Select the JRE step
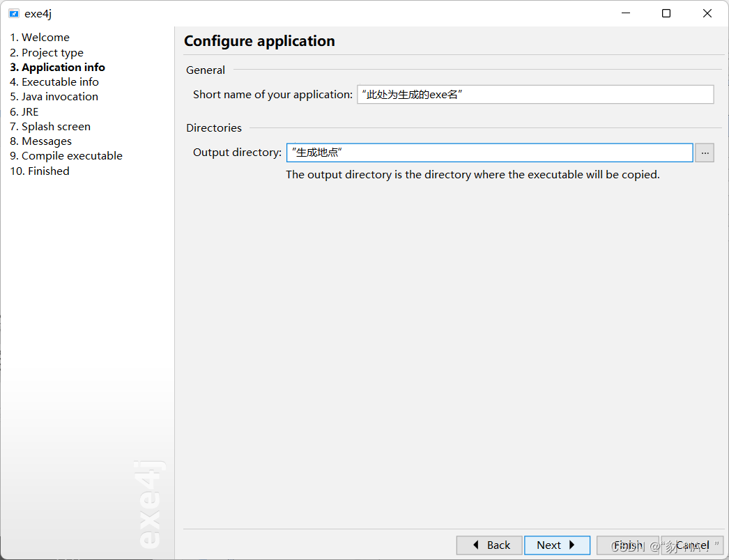The image size is (729, 560). (24, 112)
